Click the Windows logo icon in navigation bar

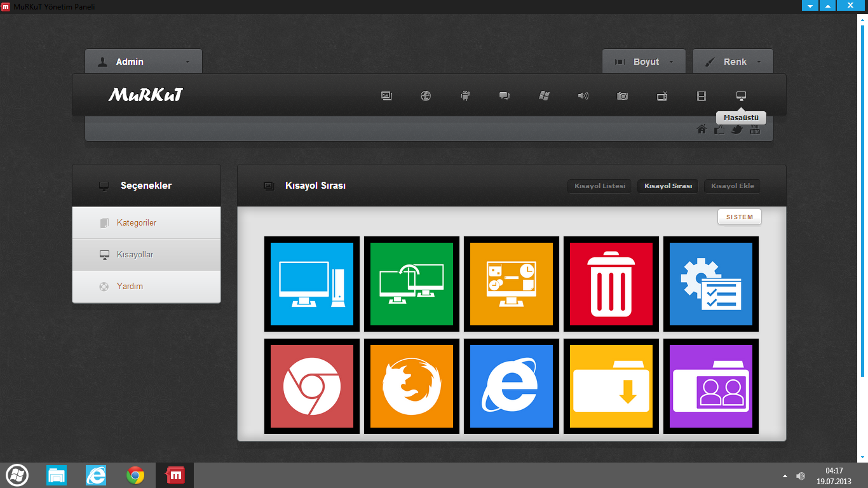click(x=543, y=96)
